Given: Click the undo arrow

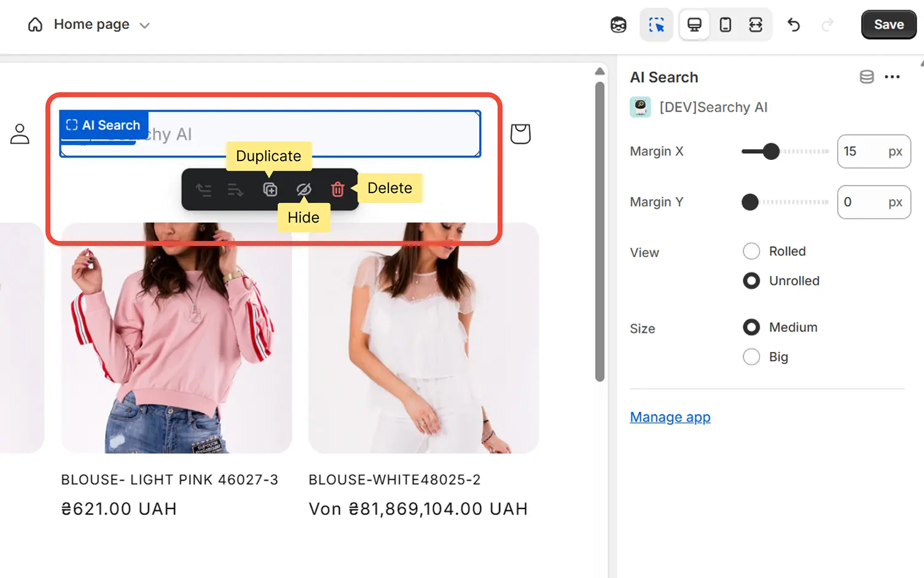Looking at the screenshot, I should [793, 25].
